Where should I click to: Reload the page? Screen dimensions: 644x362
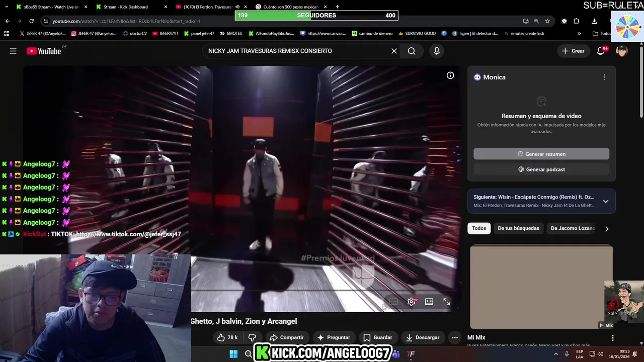pyautogui.click(x=31, y=21)
